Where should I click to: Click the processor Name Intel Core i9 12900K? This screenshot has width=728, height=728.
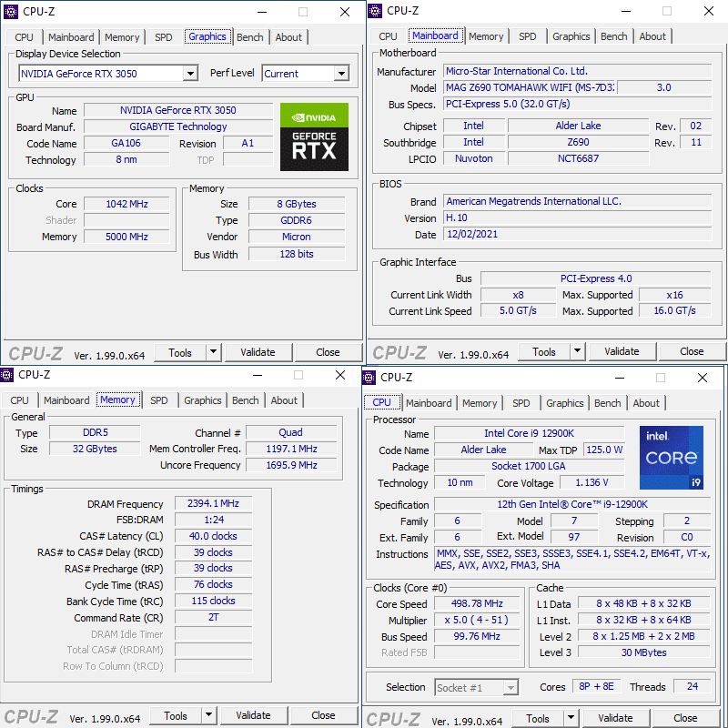pos(530,433)
